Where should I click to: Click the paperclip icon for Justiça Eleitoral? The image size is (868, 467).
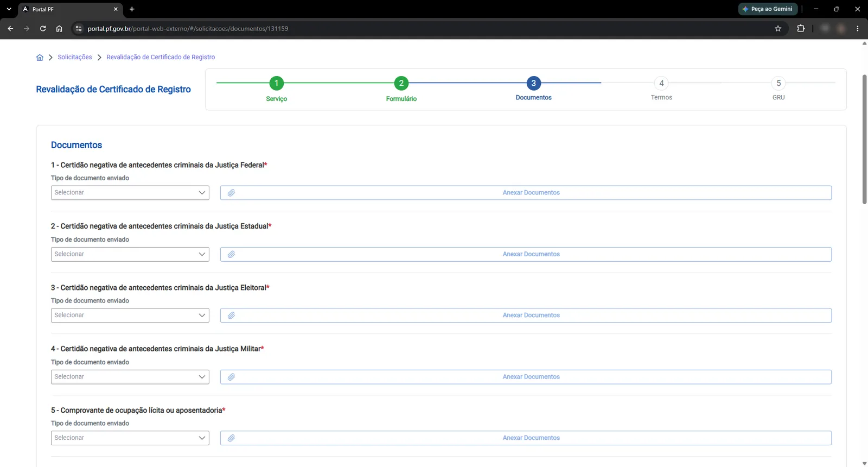coord(231,315)
